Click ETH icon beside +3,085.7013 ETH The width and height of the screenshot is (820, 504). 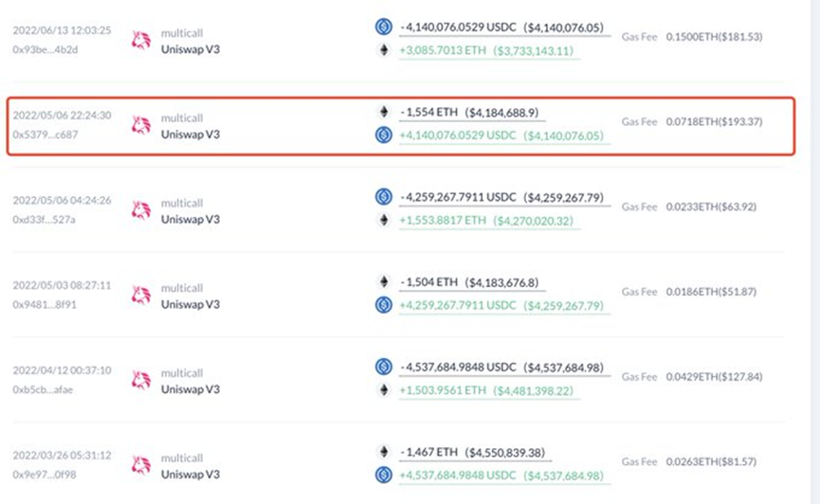(384, 50)
